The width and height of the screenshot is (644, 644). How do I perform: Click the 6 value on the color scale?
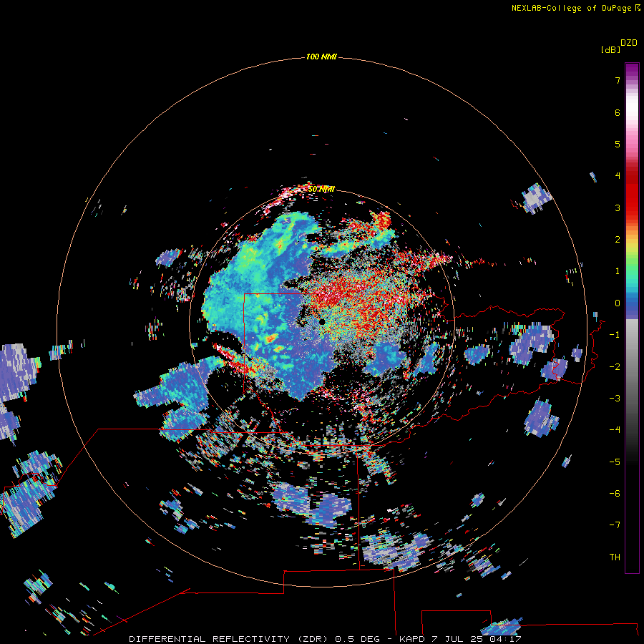(x=618, y=112)
